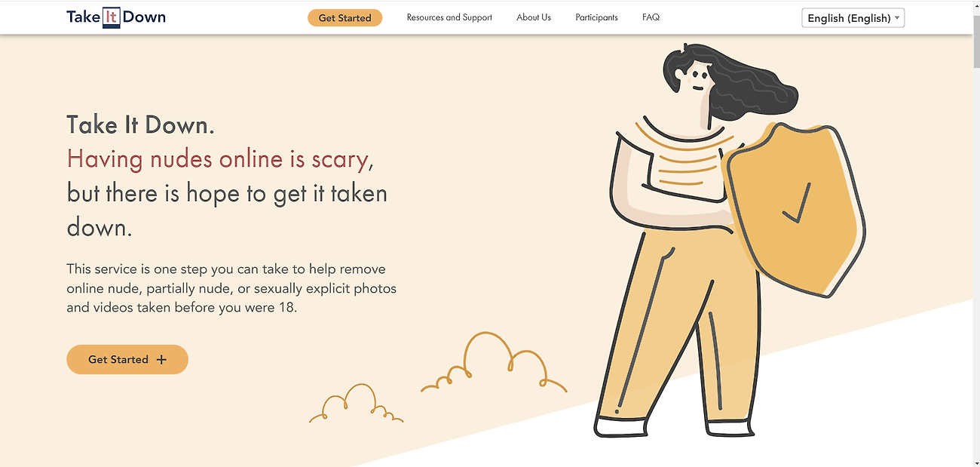980x467 pixels.
Task: Click the plus icon in Get Started button
Action: click(161, 360)
